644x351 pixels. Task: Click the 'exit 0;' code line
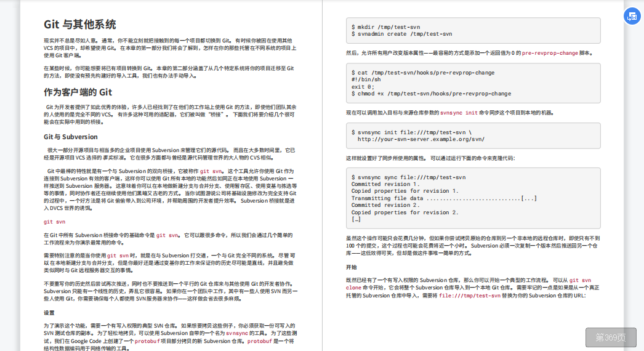click(363, 87)
